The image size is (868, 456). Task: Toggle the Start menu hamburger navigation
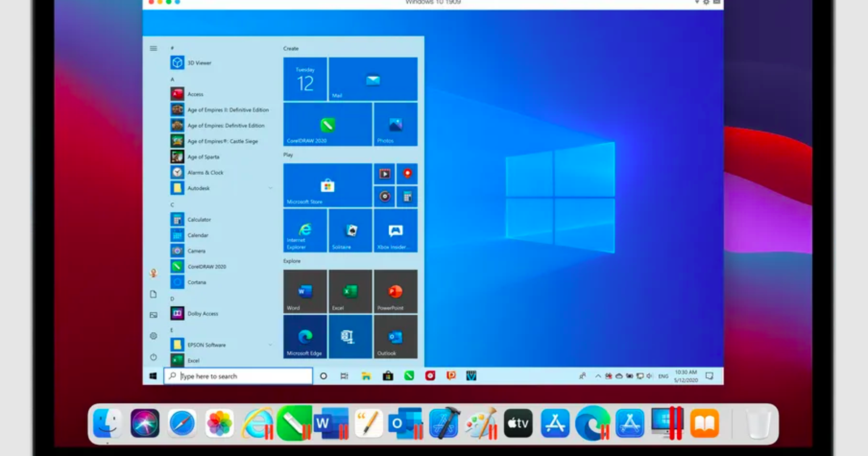[153, 48]
